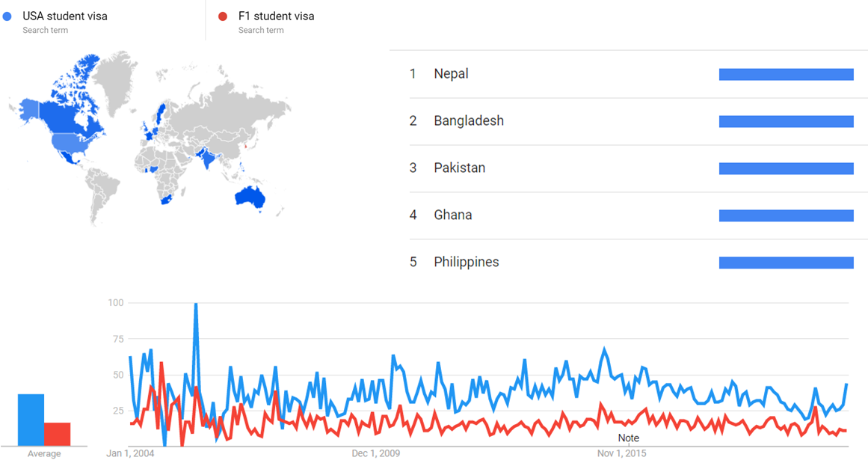Click the Note marker on the timeline
The width and height of the screenshot is (868, 472).
tap(628, 438)
